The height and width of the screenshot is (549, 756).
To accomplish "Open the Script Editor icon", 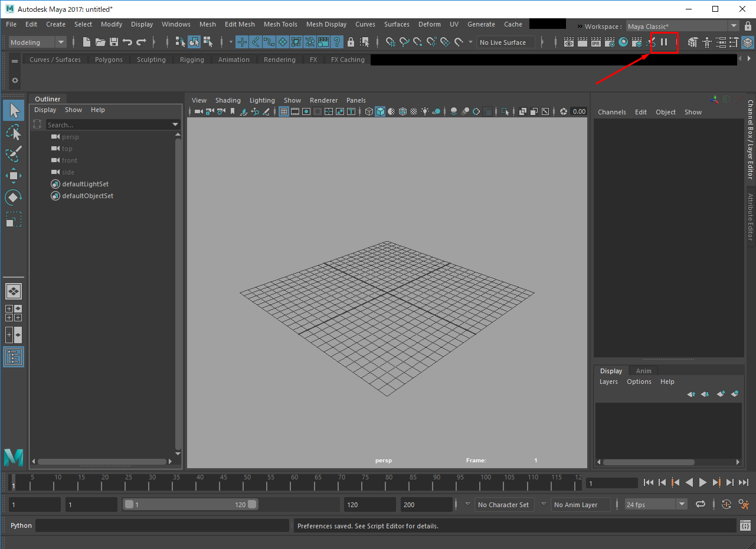I will click(x=745, y=525).
